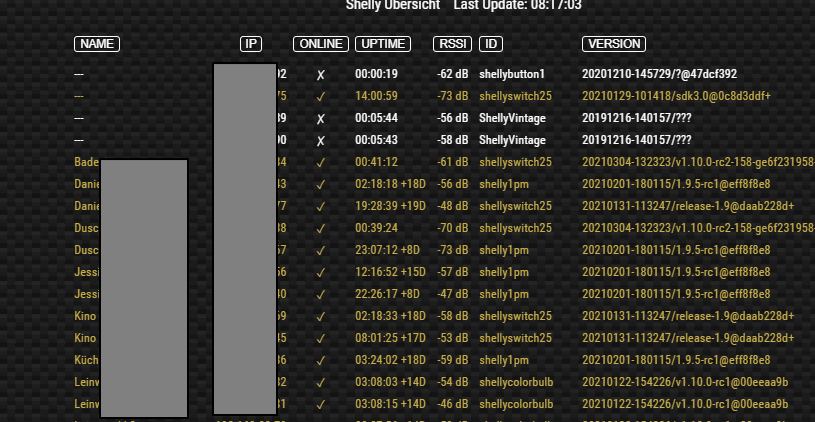Image resolution: width=815 pixels, height=422 pixels.
Task: Select the shellybutton1 ID cell
Action: click(512, 75)
